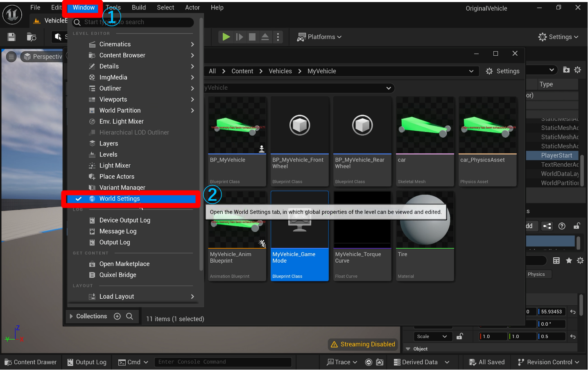Toggle the checked World Settings entry
This screenshot has width=588, height=370.
[x=131, y=199]
